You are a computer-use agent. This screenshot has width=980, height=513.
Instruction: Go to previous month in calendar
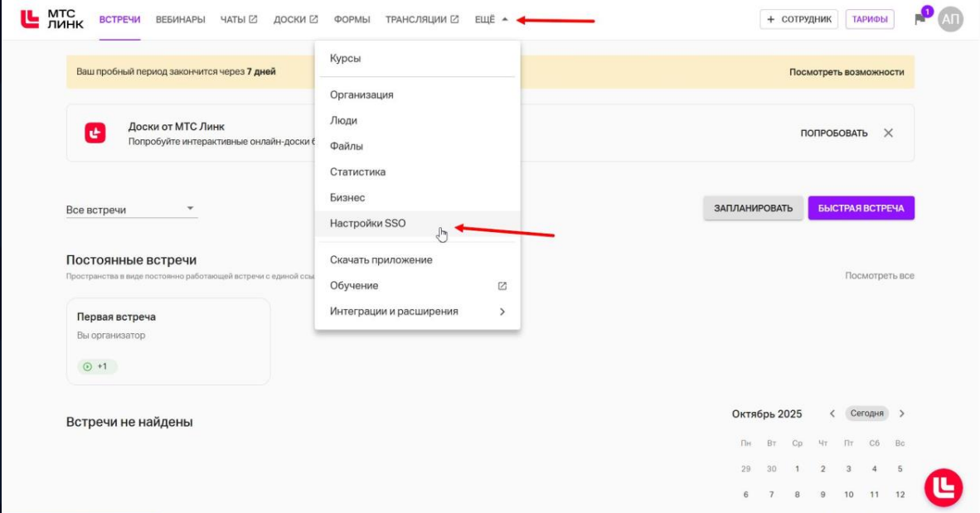tap(832, 414)
